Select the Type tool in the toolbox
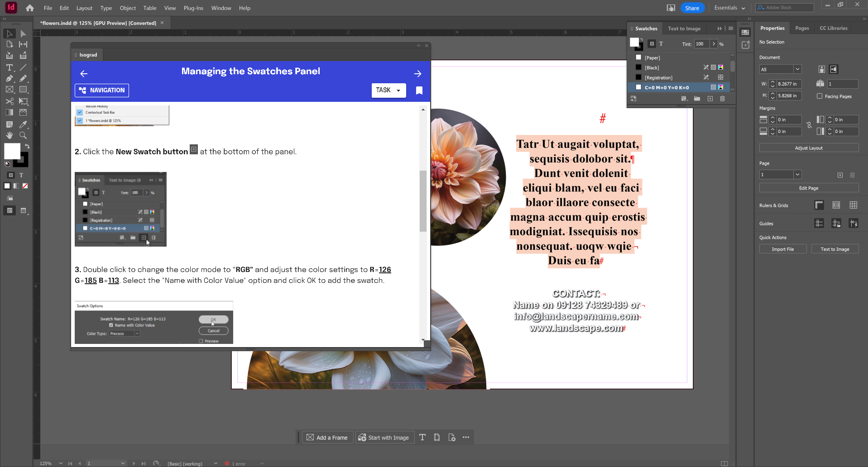This screenshot has width=868, height=467. click(9, 67)
